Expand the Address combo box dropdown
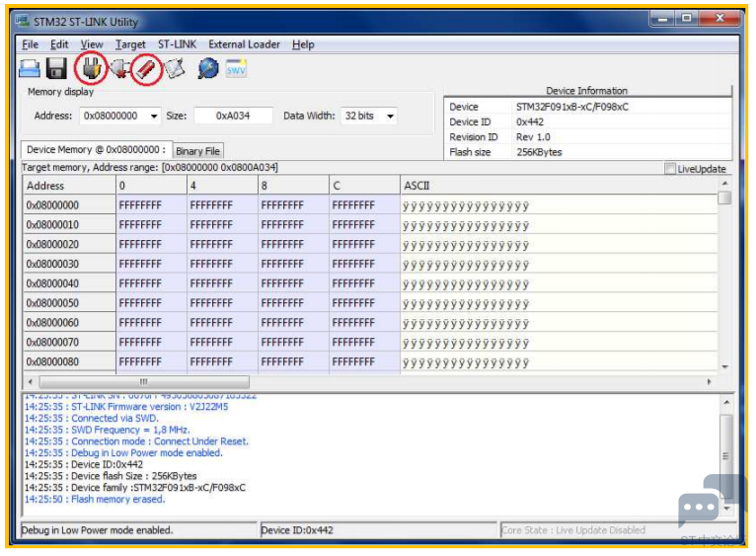 [154, 116]
